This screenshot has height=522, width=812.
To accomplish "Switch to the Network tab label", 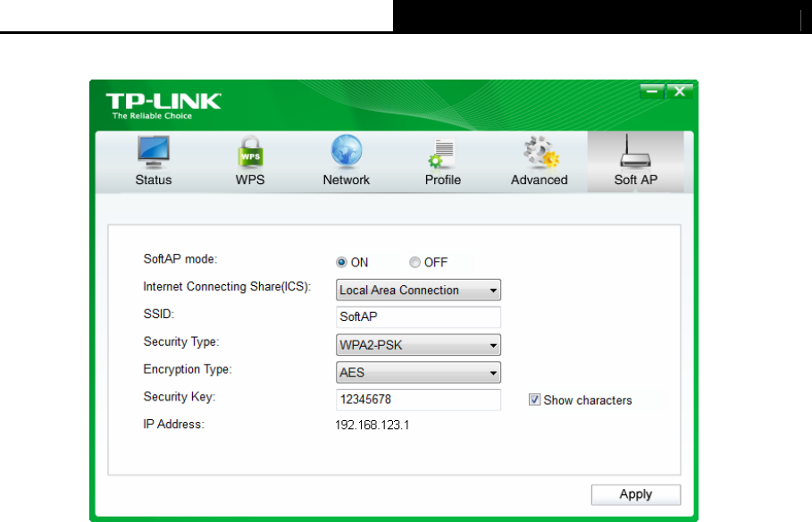I will click(347, 180).
